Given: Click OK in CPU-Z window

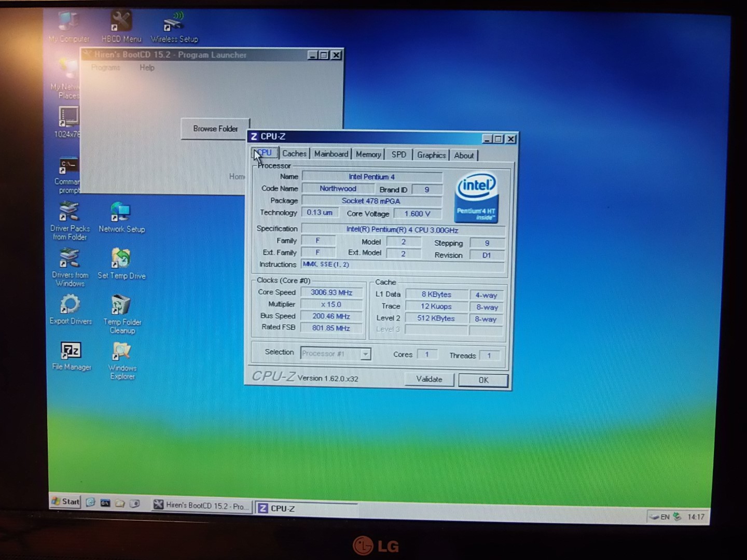Looking at the screenshot, I should point(483,380).
